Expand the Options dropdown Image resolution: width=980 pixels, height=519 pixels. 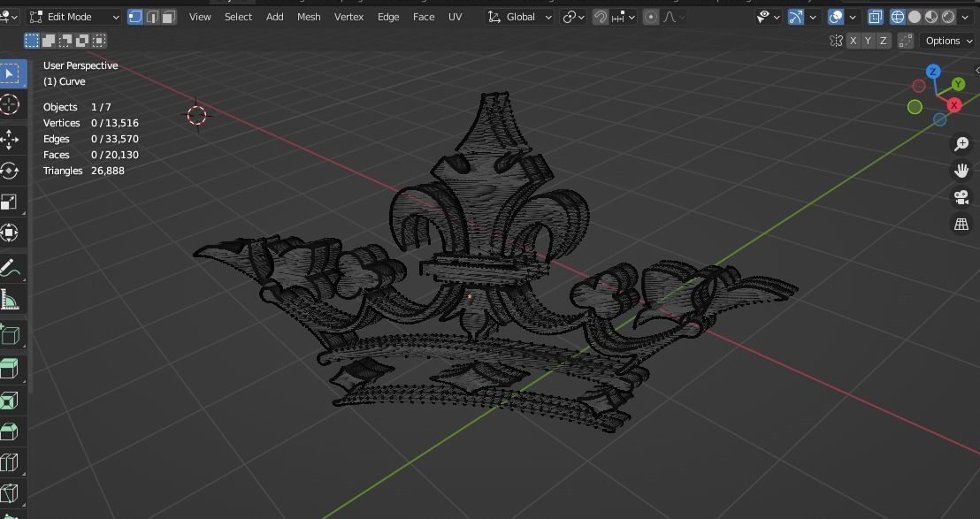tap(948, 41)
